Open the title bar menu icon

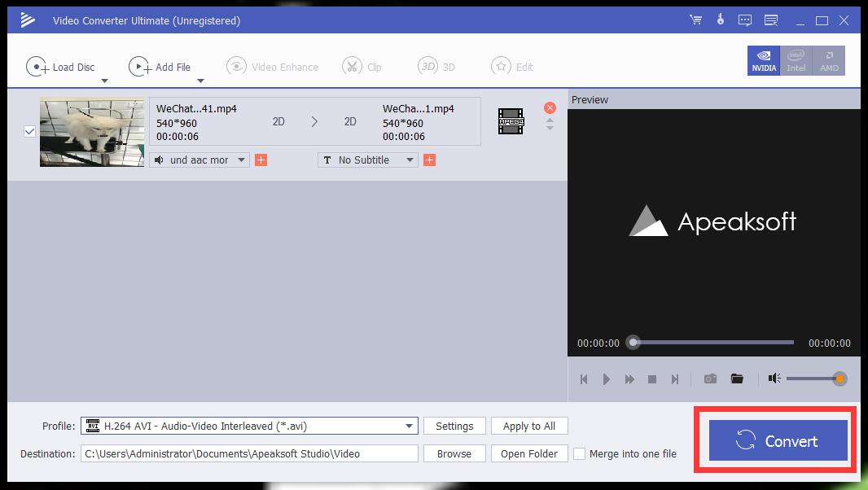point(770,20)
